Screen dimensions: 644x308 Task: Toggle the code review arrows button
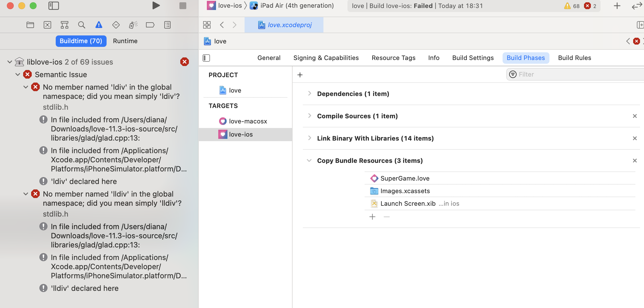point(637,6)
